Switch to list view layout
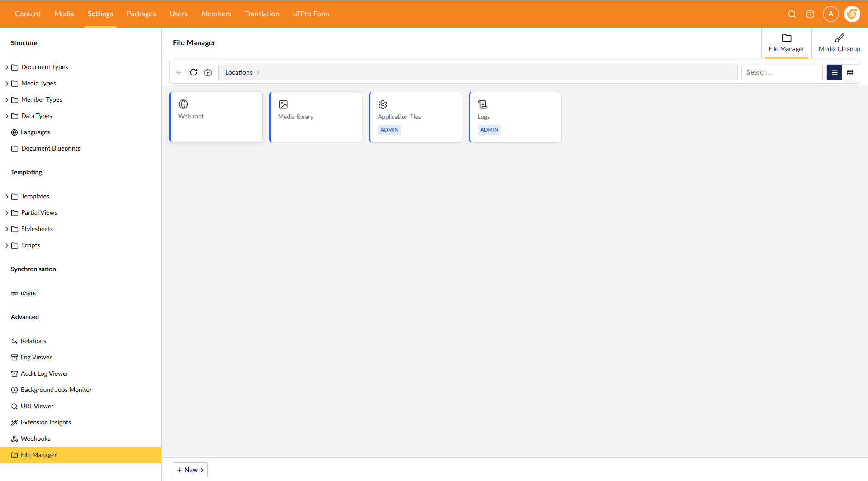 coord(835,72)
